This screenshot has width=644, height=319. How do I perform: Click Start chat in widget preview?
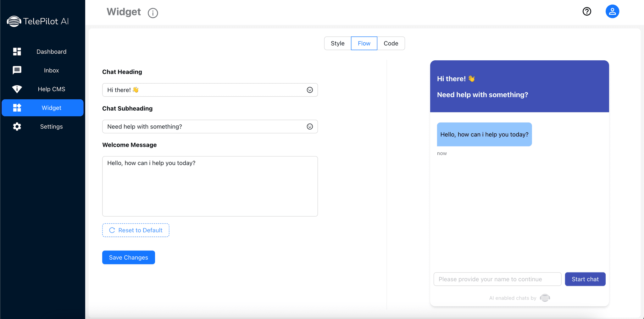(585, 279)
